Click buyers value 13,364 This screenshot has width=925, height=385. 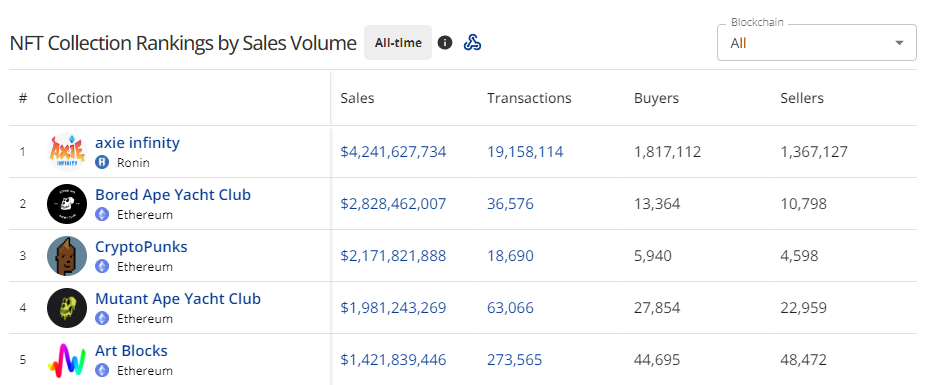pos(657,204)
